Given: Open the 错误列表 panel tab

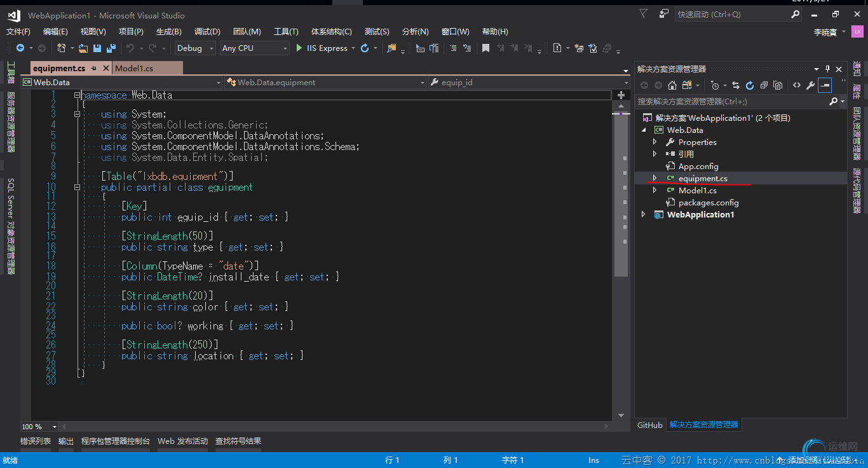Looking at the screenshot, I should click(36, 441).
